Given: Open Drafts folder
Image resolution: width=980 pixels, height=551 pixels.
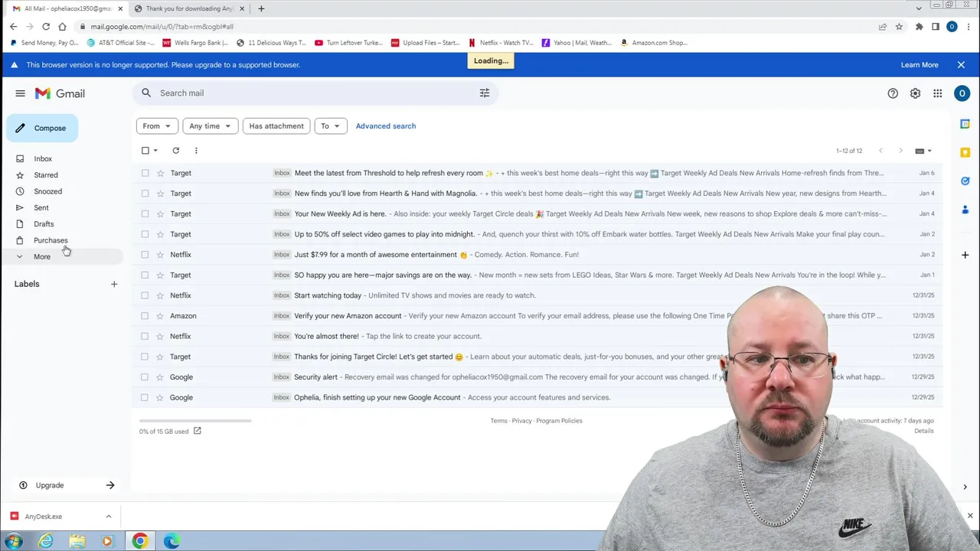Looking at the screenshot, I should (44, 224).
